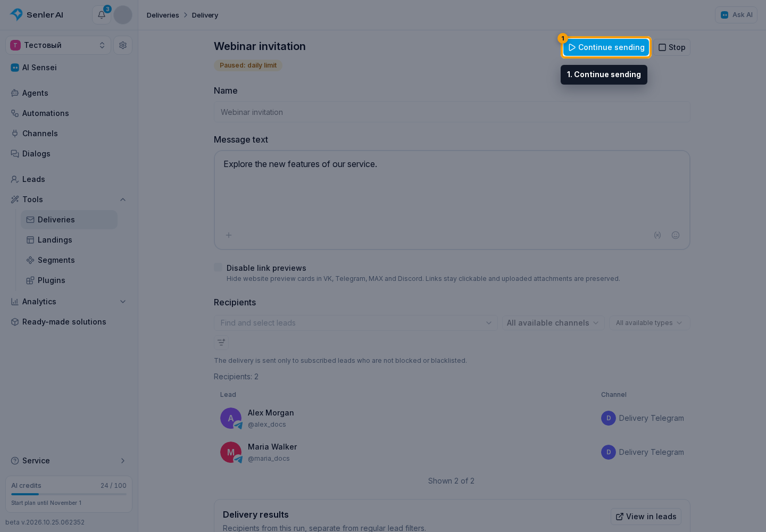The width and height of the screenshot is (766, 532).
Task: Expand the Analytics section
Action: (x=69, y=302)
